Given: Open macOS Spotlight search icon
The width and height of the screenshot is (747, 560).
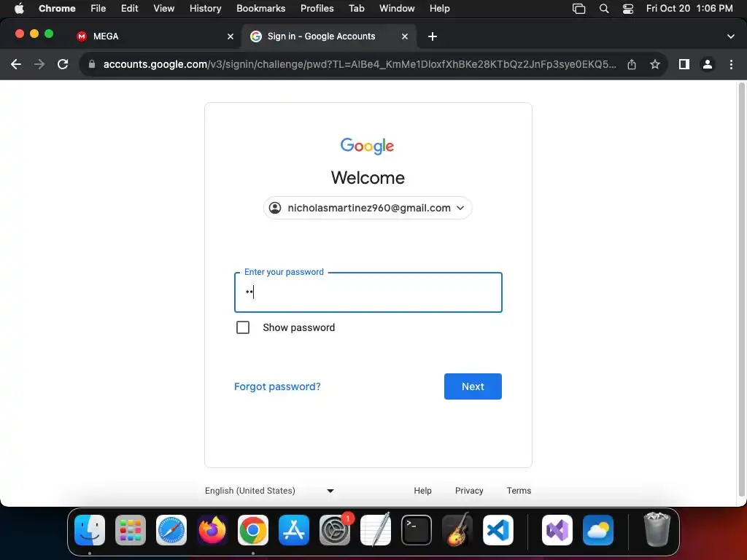Looking at the screenshot, I should [603, 9].
